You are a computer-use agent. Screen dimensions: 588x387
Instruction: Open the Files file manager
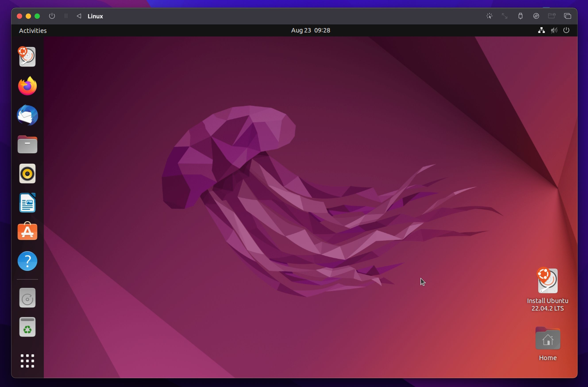[27, 144]
